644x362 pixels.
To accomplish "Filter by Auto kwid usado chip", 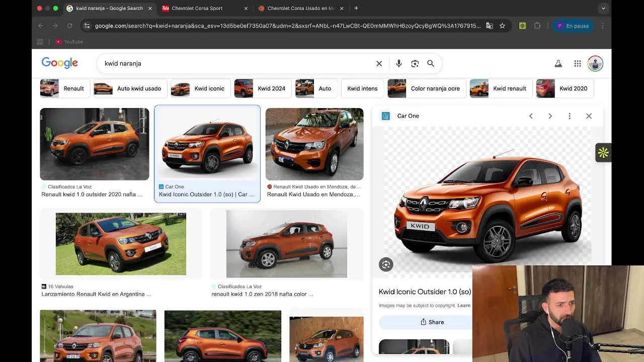I will pos(130,88).
